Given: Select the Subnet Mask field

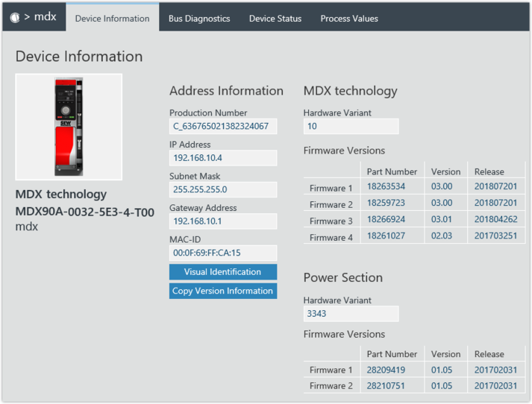Looking at the screenshot, I should coord(222,190).
